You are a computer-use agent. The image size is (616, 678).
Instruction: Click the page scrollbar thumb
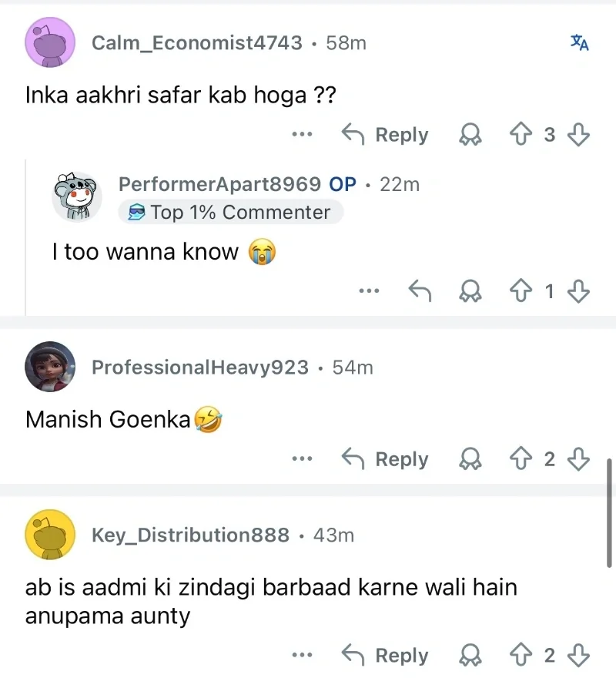click(x=611, y=512)
